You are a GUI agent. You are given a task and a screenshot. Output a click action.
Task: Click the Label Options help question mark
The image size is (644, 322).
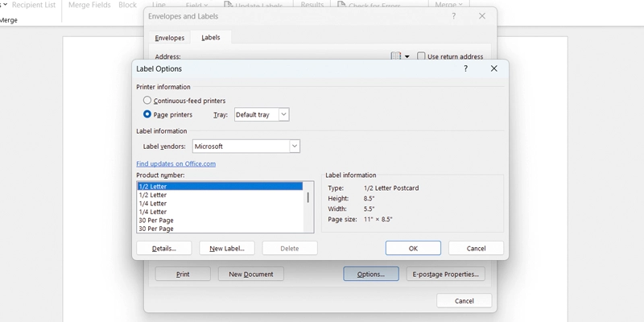(x=466, y=69)
